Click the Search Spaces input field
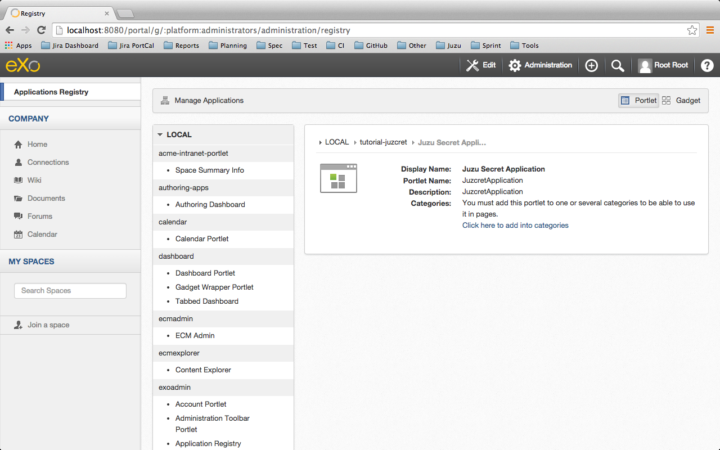 [x=70, y=291]
